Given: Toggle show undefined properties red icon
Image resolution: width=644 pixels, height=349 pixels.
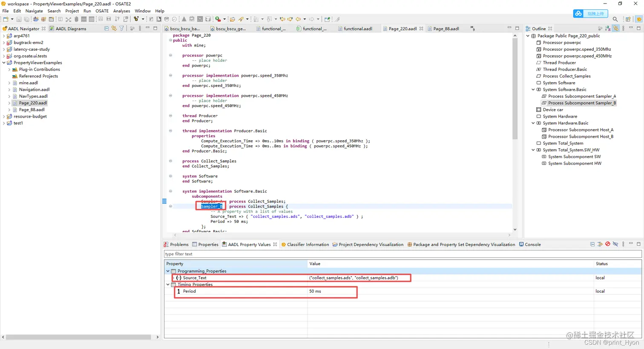Looking at the screenshot, I should 608,244.
